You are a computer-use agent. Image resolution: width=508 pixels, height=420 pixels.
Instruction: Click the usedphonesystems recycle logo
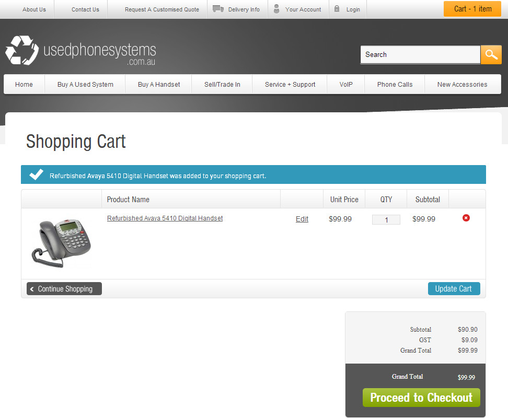[x=80, y=51]
